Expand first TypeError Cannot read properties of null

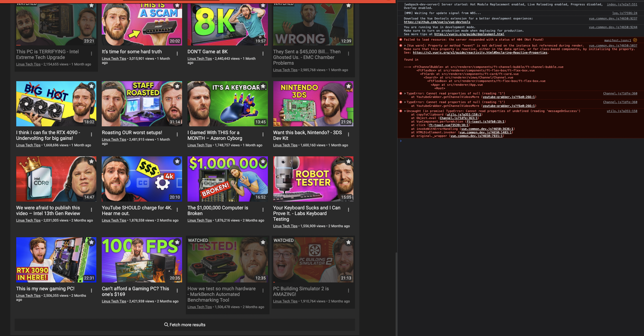pos(405,94)
